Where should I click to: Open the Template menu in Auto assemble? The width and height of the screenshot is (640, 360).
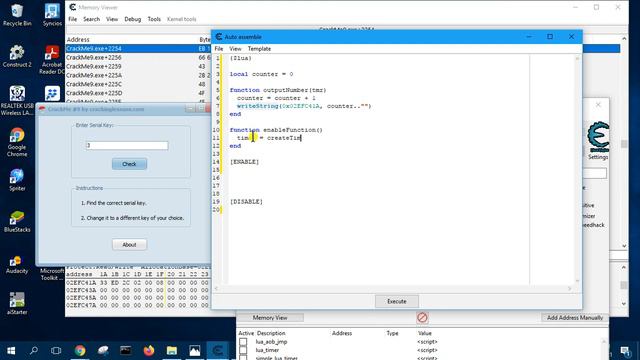(259, 49)
